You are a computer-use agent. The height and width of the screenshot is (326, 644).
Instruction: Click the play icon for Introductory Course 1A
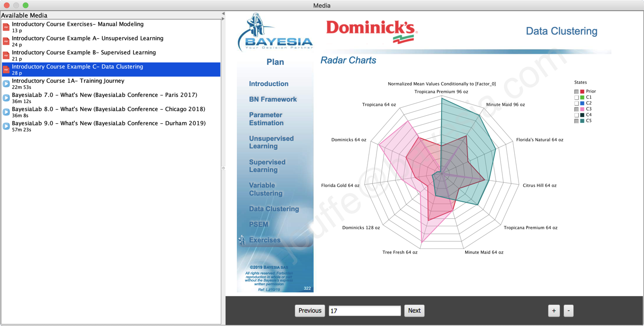[x=6, y=84]
